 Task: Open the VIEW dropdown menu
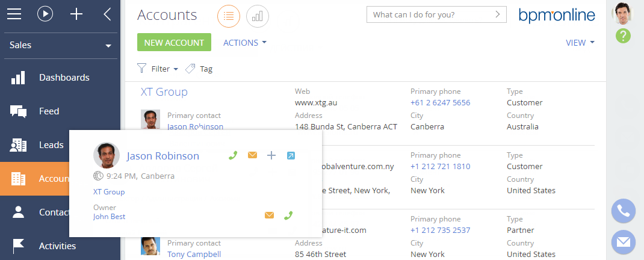point(580,43)
